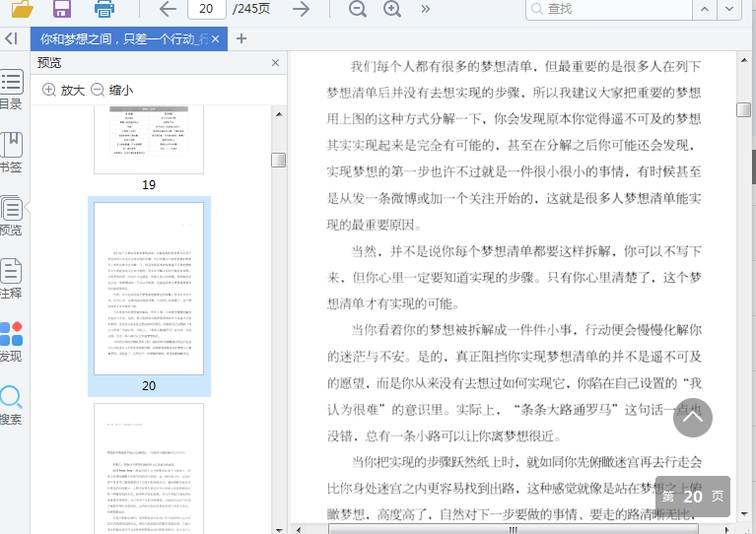Click the thumbnail panel scrollbar handle

coord(279,160)
